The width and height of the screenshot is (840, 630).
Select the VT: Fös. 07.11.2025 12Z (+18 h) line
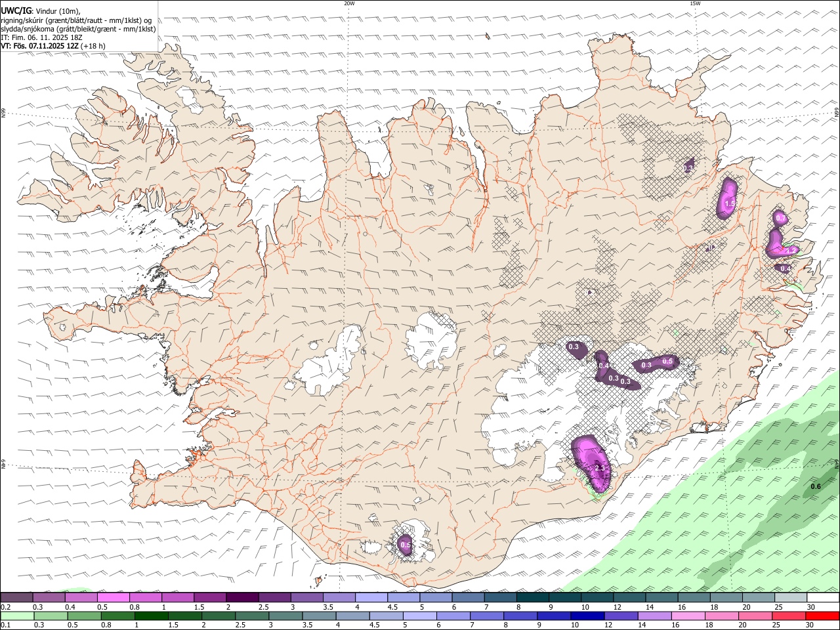click(53, 46)
